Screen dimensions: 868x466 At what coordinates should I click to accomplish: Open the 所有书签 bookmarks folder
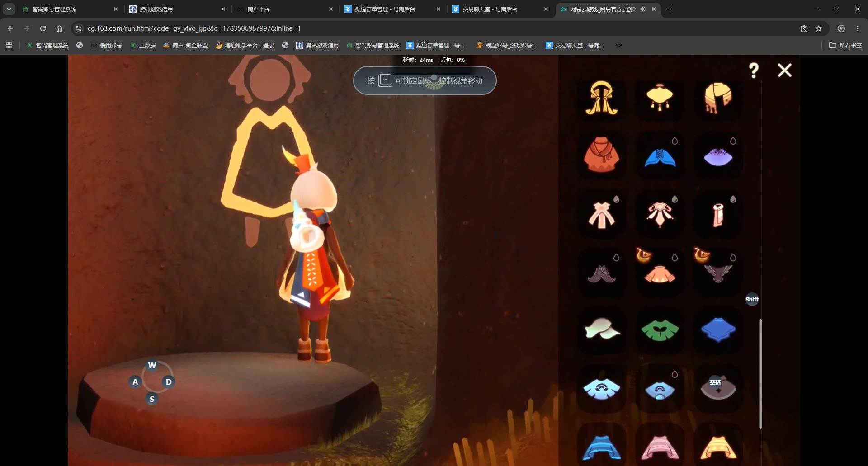tap(845, 45)
